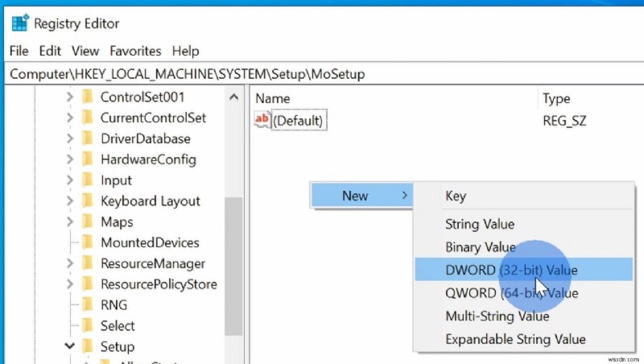Choose Binary Value from the submenu
The width and height of the screenshot is (644, 364).
coord(524,247)
